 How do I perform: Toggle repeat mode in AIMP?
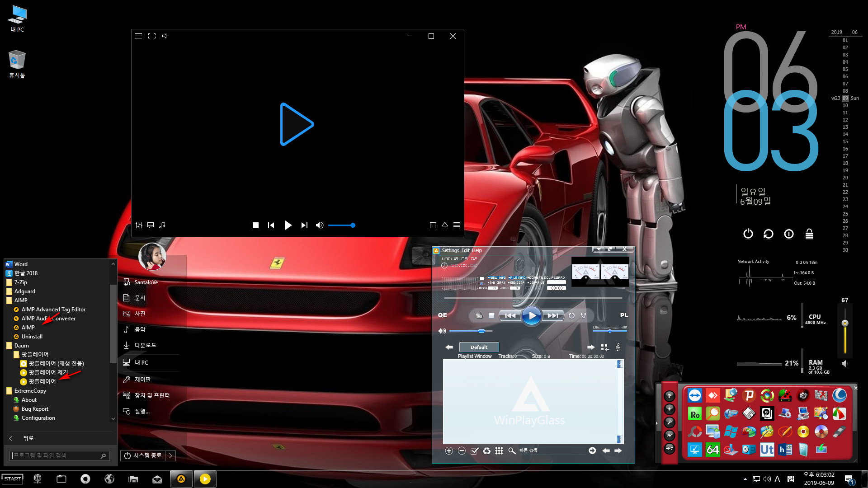tap(571, 315)
